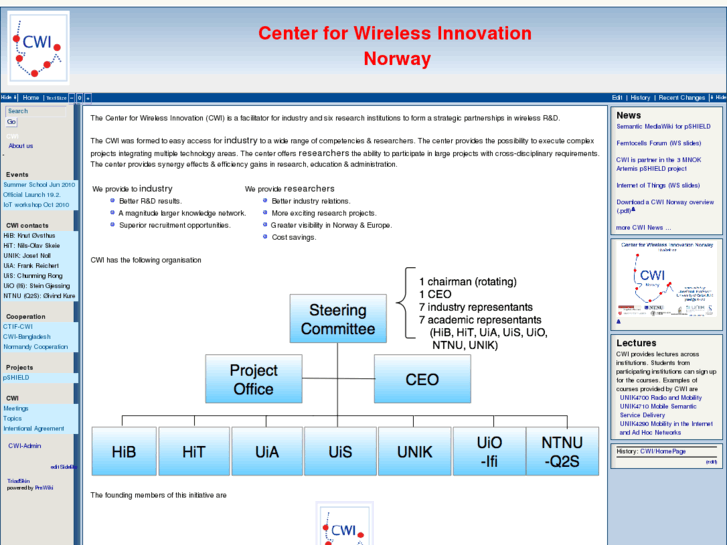This screenshot has width=727, height=545.
Task: Open UNIK4290 Mobility in the Internet course
Action: click(666, 428)
